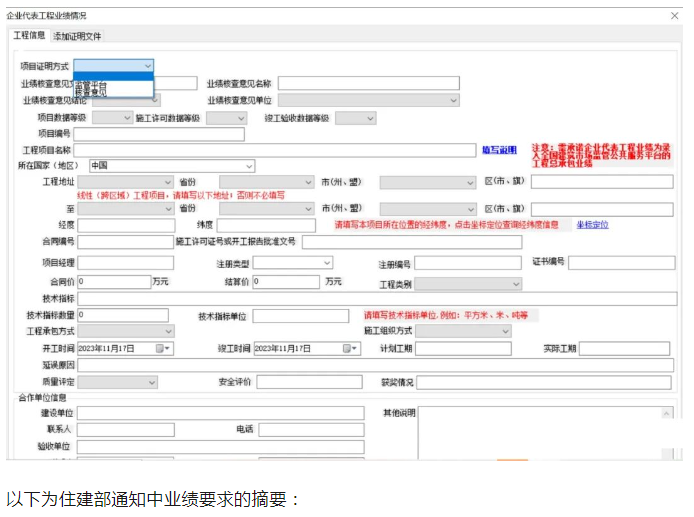Collapse the 项目证明方式 dropdown
Image resolution: width=694 pixels, height=517 pixels.
[x=148, y=65]
